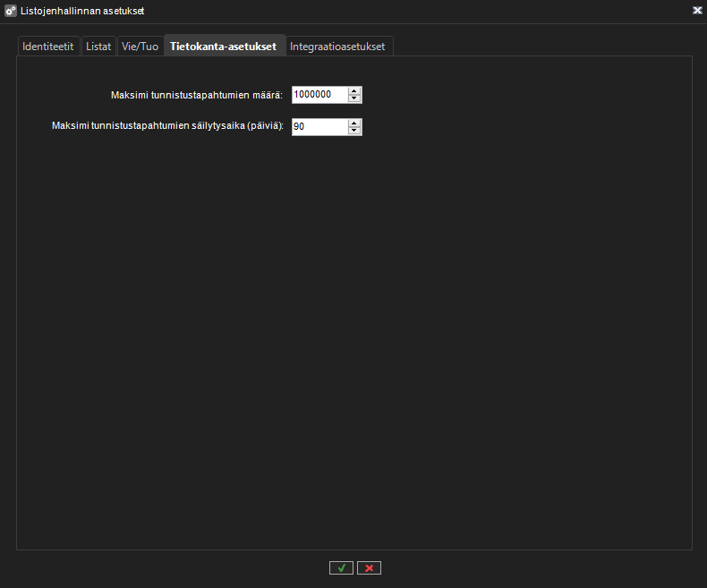Viewport: 707px width, 588px height.
Task: Select the Tietokanta-asetukset tab
Action: [x=224, y=47]
